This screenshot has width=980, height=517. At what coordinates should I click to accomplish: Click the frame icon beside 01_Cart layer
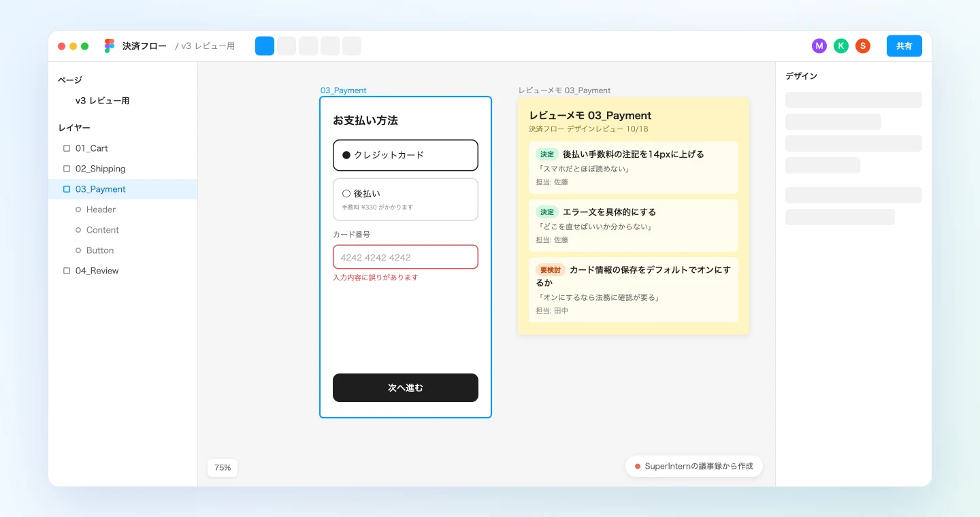67,148
